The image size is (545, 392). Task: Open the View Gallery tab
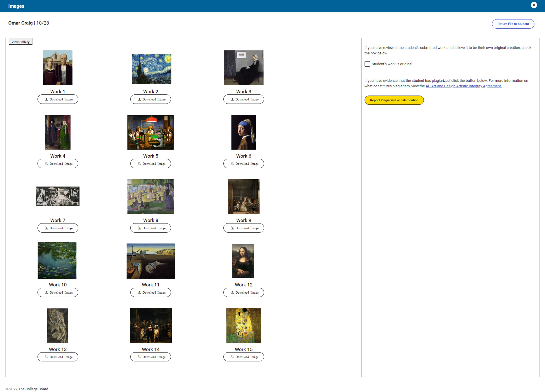(x=20, y=42)
